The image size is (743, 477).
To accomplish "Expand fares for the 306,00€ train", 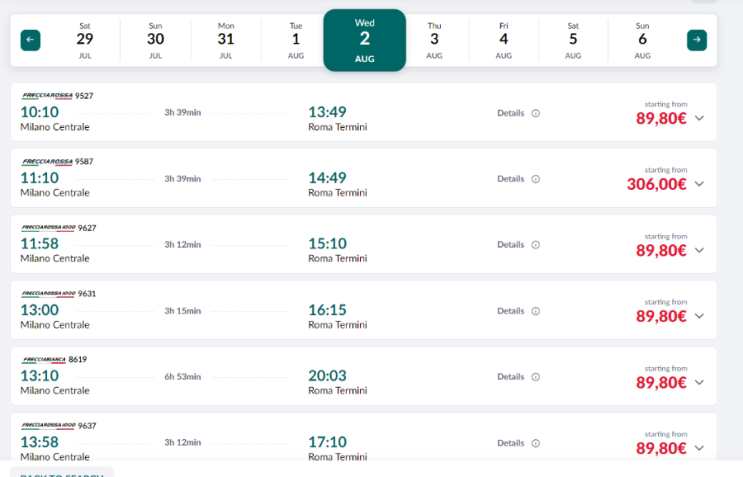I will coord(699,184).
